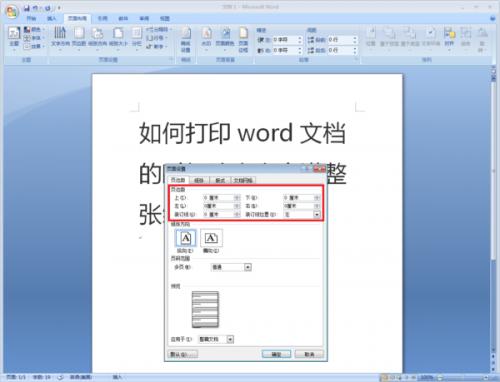Open the round Office button menu
500x382 pixels.
coord(12,11)
